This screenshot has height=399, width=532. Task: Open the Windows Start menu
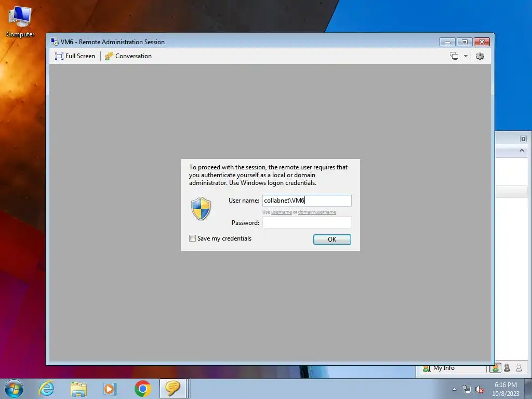coord(14,389)
